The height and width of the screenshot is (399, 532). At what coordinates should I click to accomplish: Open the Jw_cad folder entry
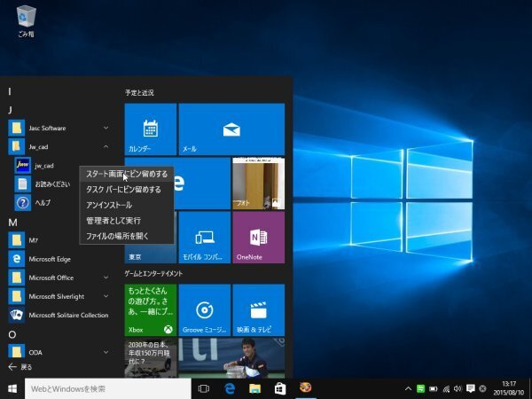click(x=60, y=146)
